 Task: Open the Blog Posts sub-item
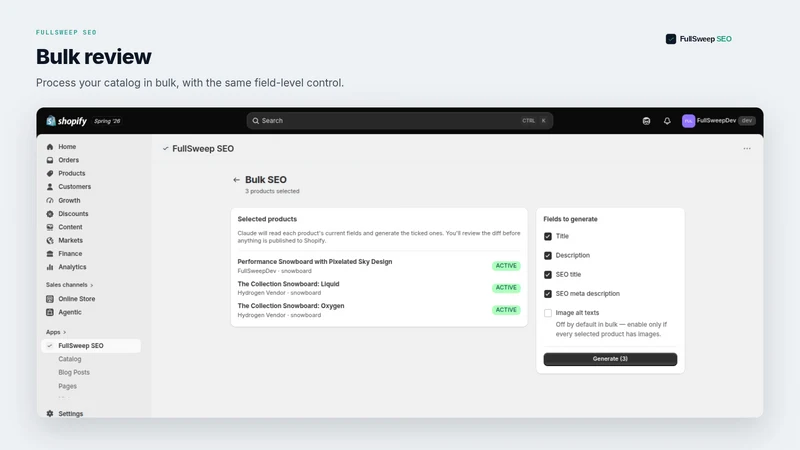(x=74, y=372)
